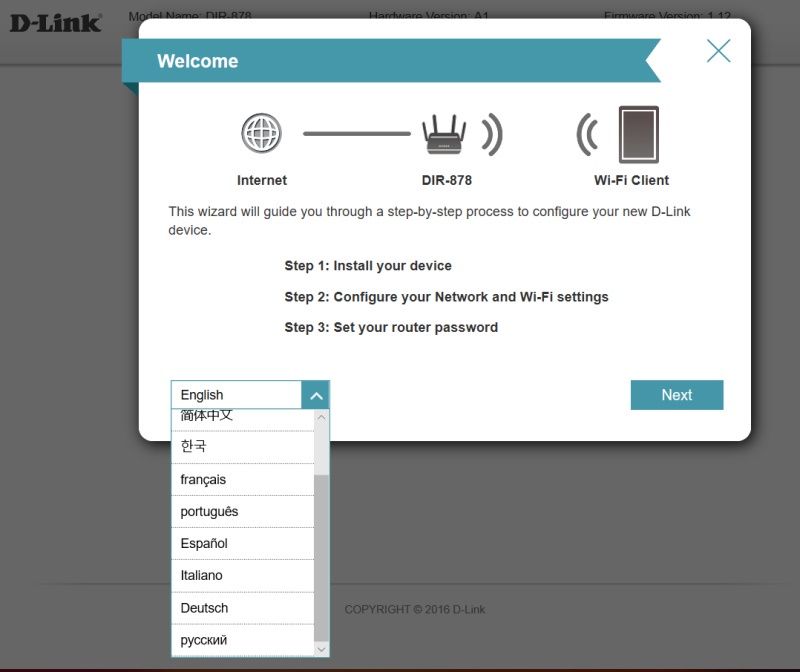Image resolution: width=800 pixels, height=672 pixels.
Task: Click the DIR-878 router icon
Action: [444, 134]
